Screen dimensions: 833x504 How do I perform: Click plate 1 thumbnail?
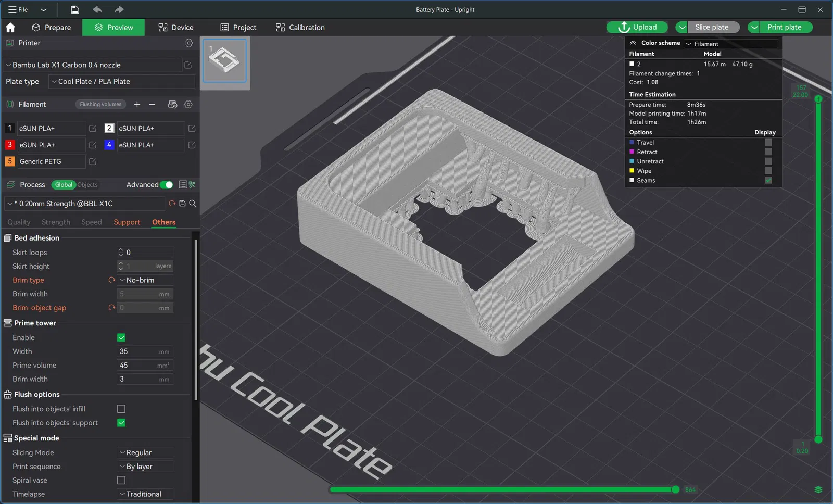224,61
